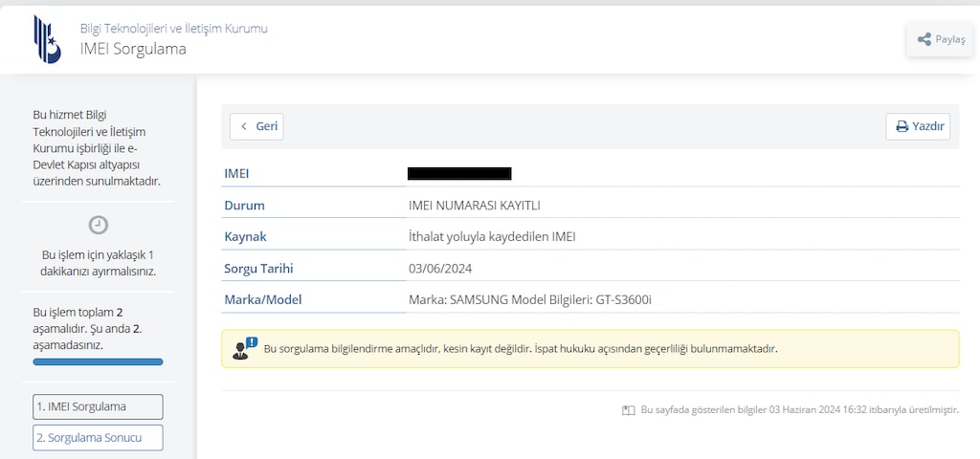Click the IMEI row label
The height and width of the screenshot is (459, 980).
237,174
